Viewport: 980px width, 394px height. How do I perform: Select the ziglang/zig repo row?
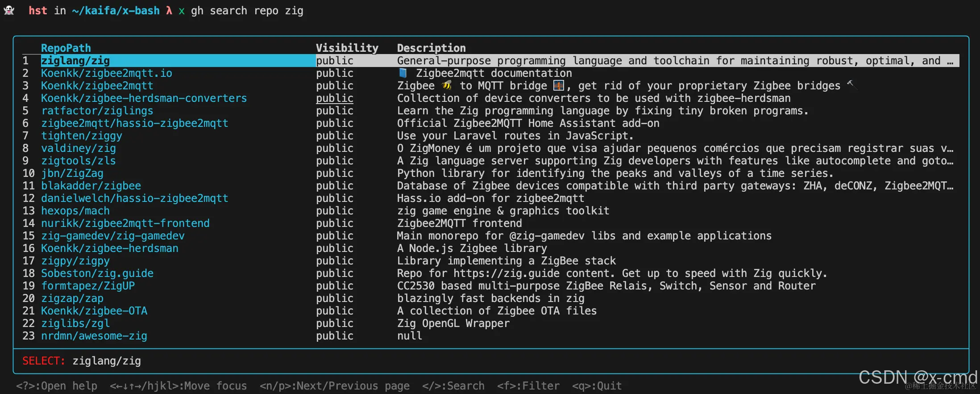(491, 61)
